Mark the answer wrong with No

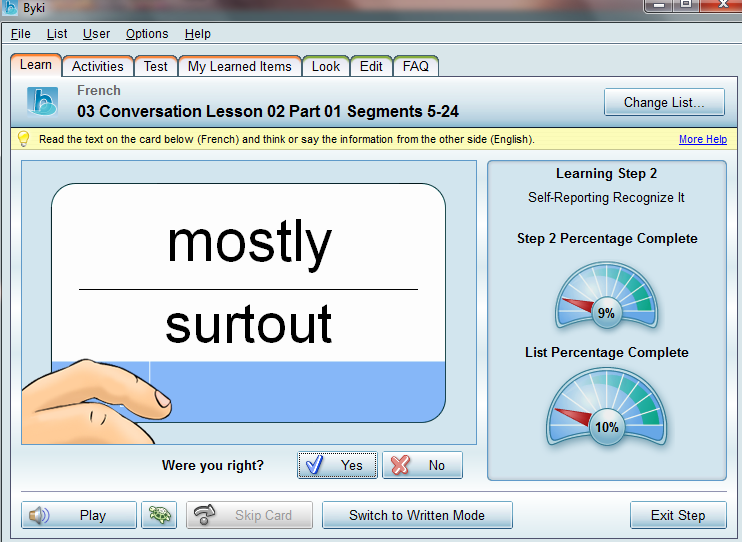click(x=422, y=465)
